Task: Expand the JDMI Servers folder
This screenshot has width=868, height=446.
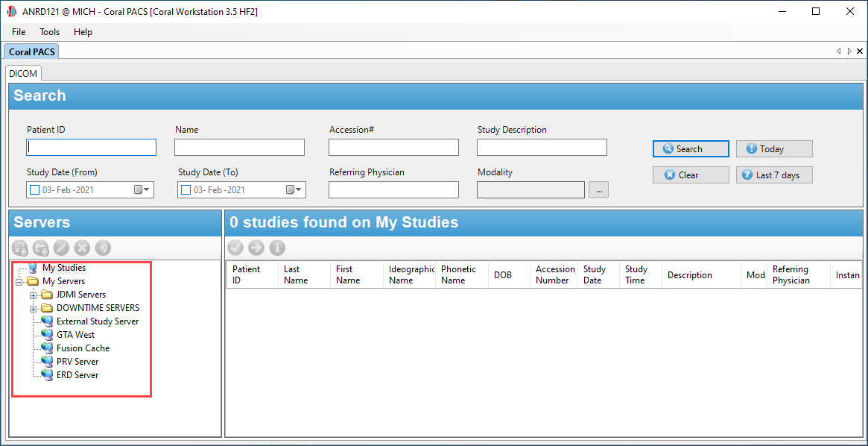Action: (34, 295)
